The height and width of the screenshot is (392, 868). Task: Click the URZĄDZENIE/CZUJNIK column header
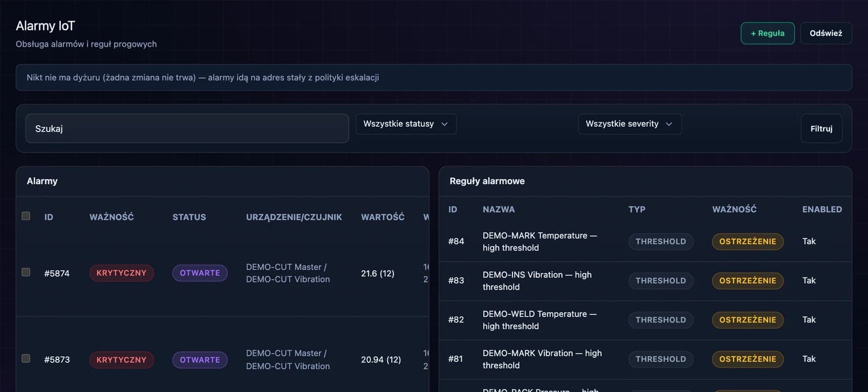tap(294, 217)
